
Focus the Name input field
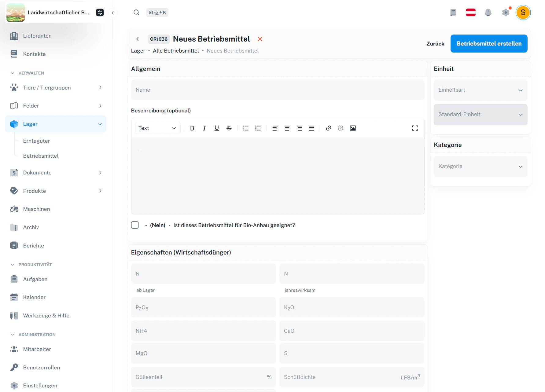(278, 90)
